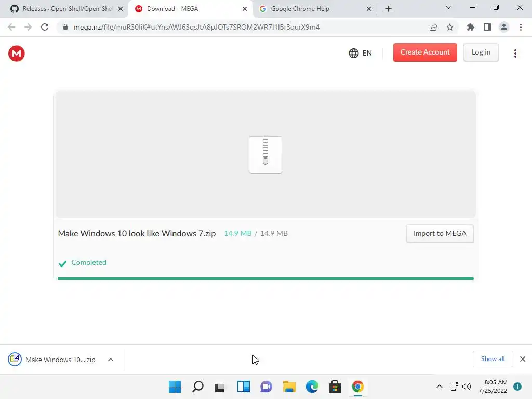Click Google Chrome taskbar icon
The height and width of the screenshot is (399, 532).
357,387
